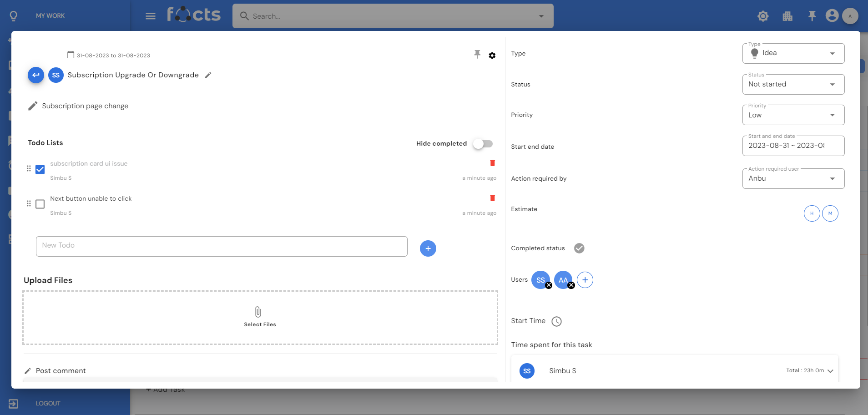Open the My Work sidebar menu item

(x=50, y=15)
